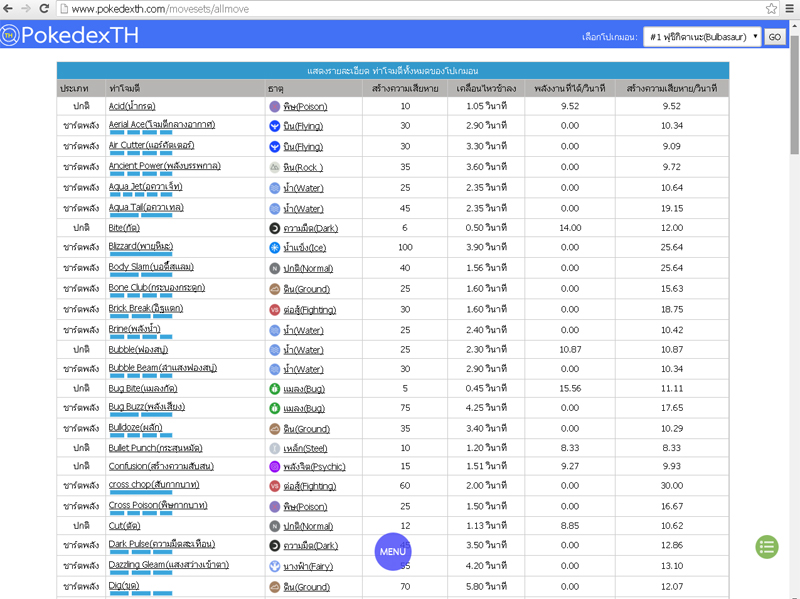This screenshot has width=800, height=599.
Task: Click the Normal type icon in the Body Slam row
Action: click(x=274, y=268)
